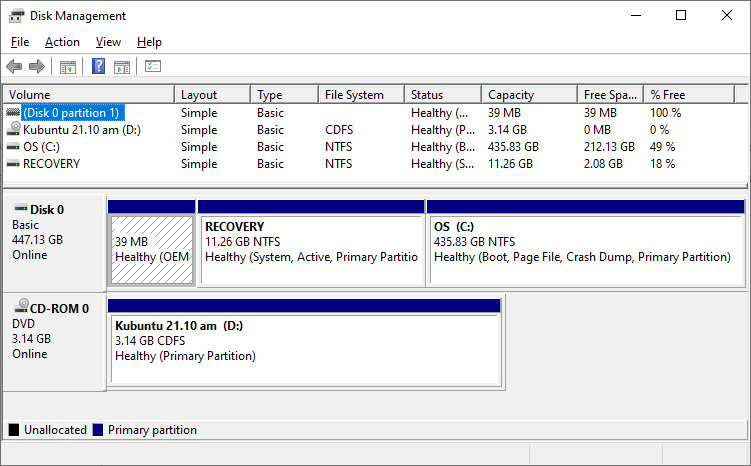Open the Action menu
751x466 pixels.
(62, 42)
